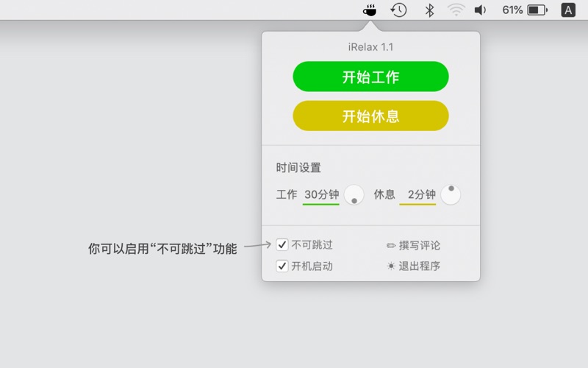
Task: Open the Wi-Fi status menu
Action: pos(456,10)
